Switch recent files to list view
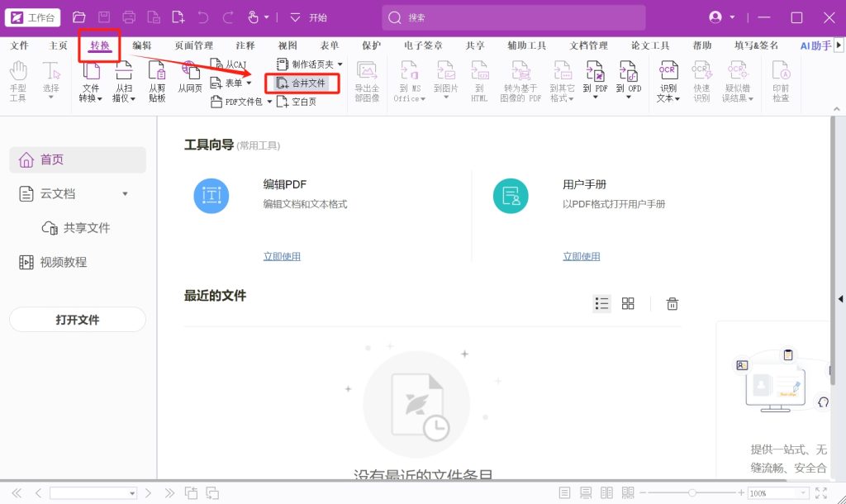The image size is (846, 504). (x=602, y=304)
